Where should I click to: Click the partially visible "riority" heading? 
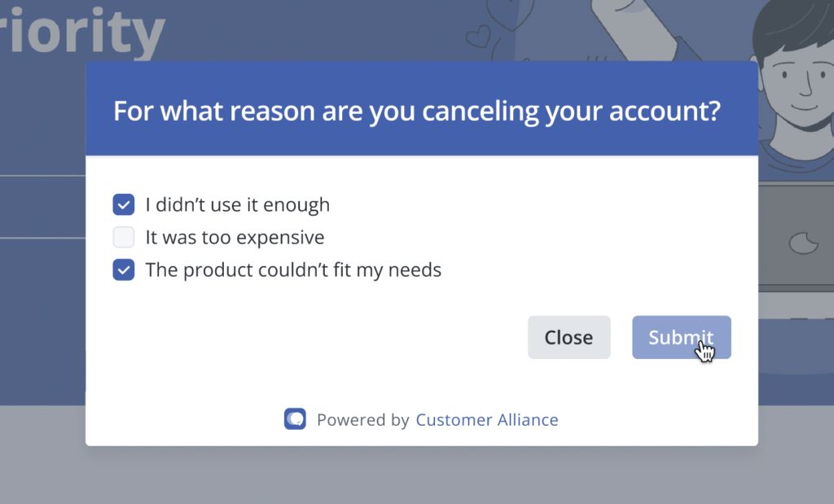point(82,31)
